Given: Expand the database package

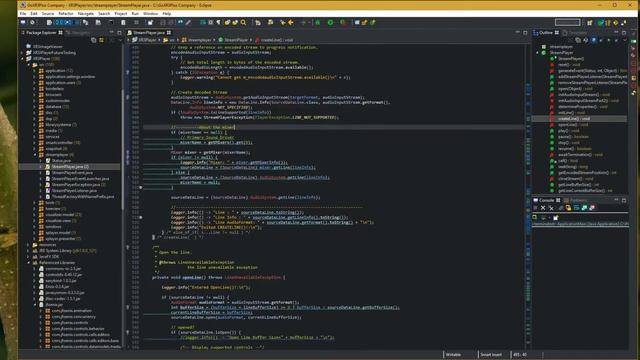Looking at the screenshot, I should (x=35, y=107).
